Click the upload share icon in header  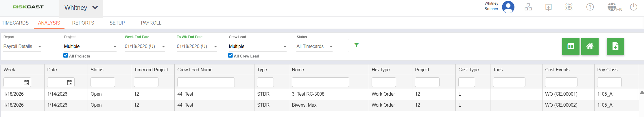[548, 7]
